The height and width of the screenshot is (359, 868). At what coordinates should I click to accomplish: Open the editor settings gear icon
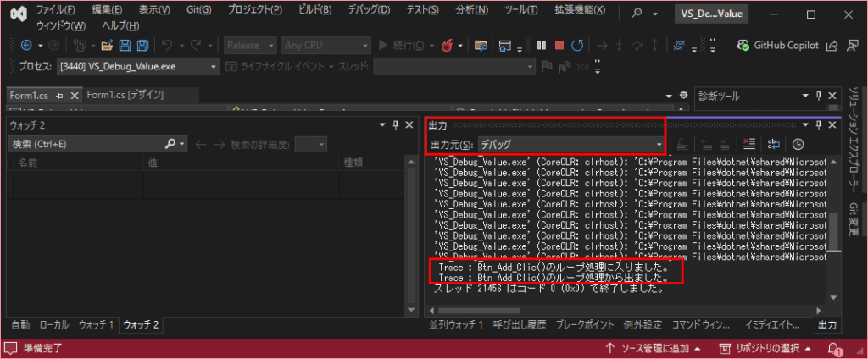tap(683, 94)
